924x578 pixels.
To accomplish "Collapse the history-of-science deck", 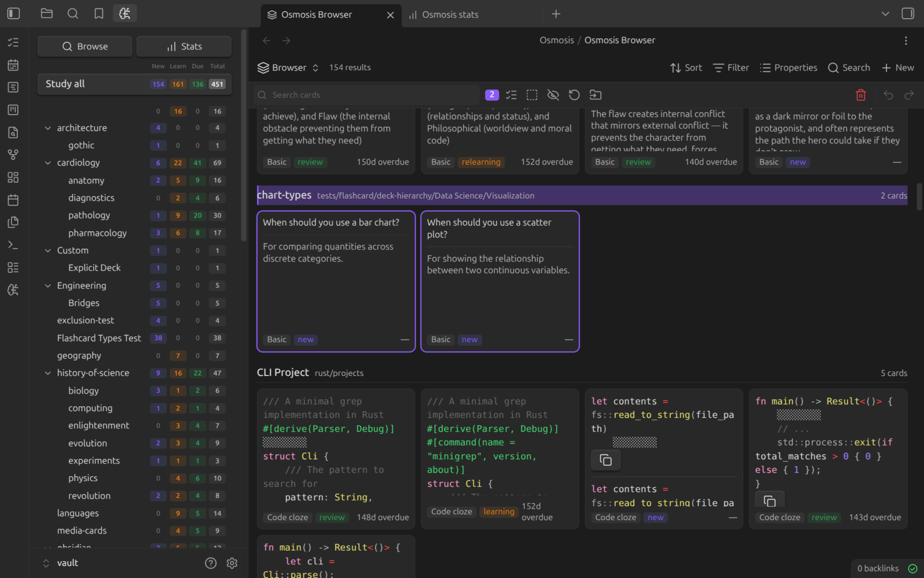I will (48, 373).
